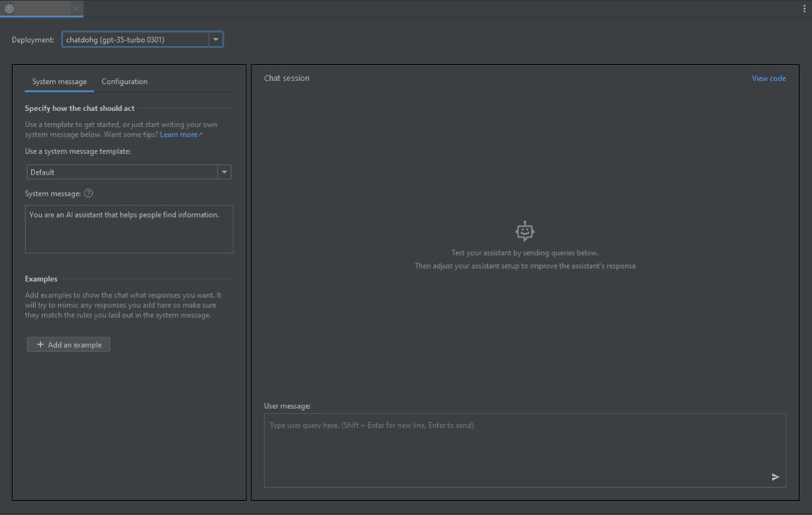Click the "Then adjust your assistant setup" hint line
Screen dimensions: 812x515
(x=525, y=266)
